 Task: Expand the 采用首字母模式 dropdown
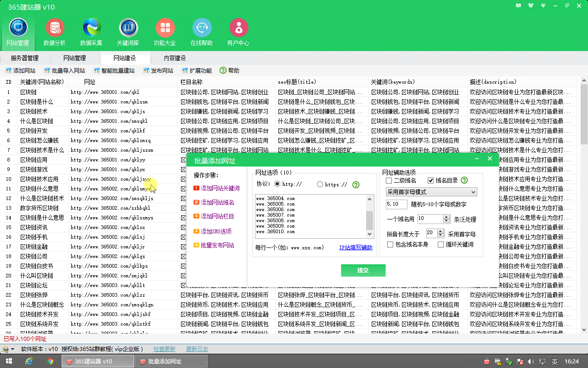tap(431, 192)
